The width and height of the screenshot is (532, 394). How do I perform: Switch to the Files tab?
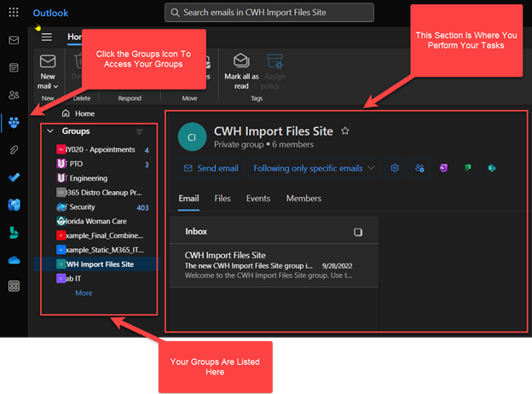pos(223,199)
